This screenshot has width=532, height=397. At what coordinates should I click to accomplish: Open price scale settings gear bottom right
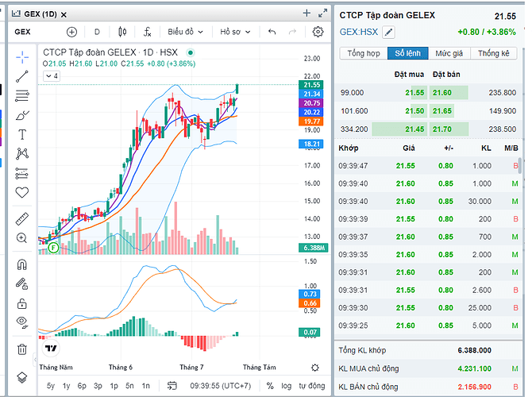315,368
